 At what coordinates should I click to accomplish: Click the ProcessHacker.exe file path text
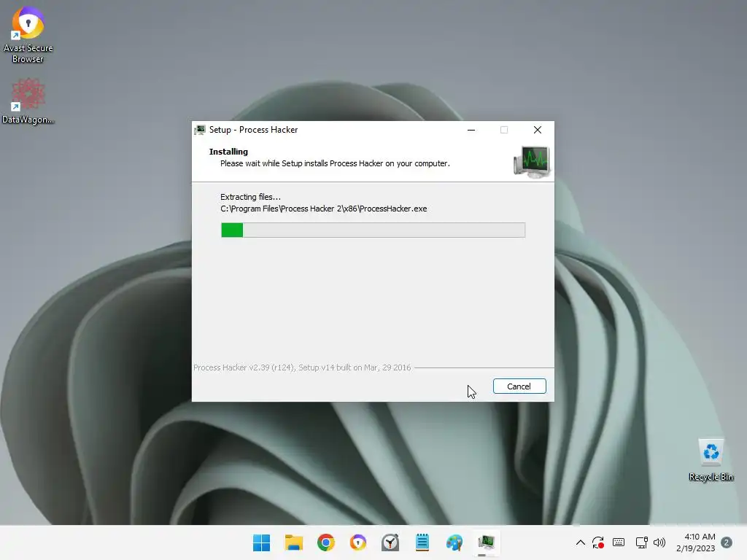(x=323, y=209)
